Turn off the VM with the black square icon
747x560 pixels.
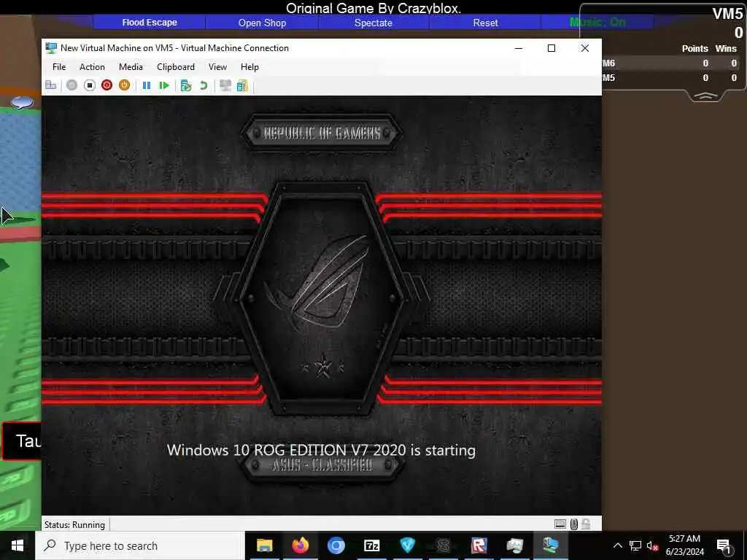click(90, 85)
